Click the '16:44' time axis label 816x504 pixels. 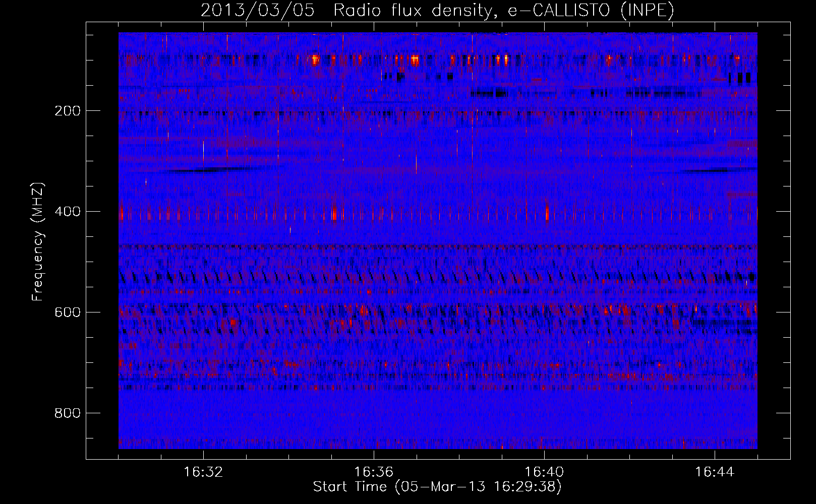715,472
